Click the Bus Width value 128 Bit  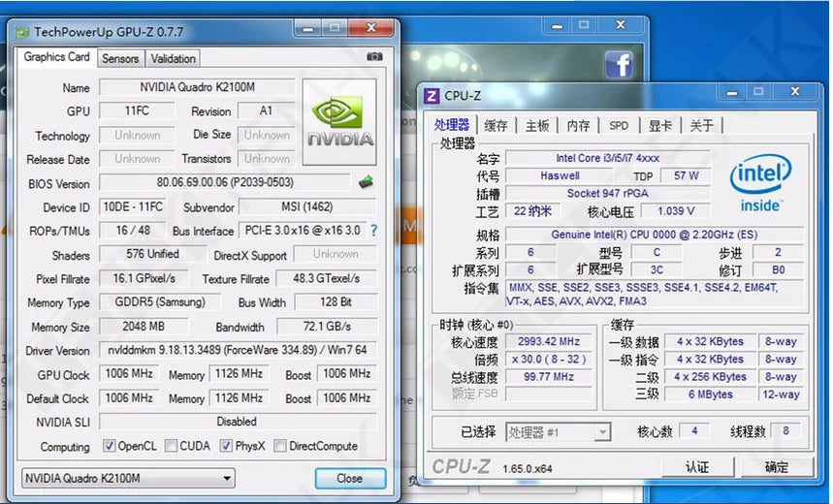click(x=336, y=302)
